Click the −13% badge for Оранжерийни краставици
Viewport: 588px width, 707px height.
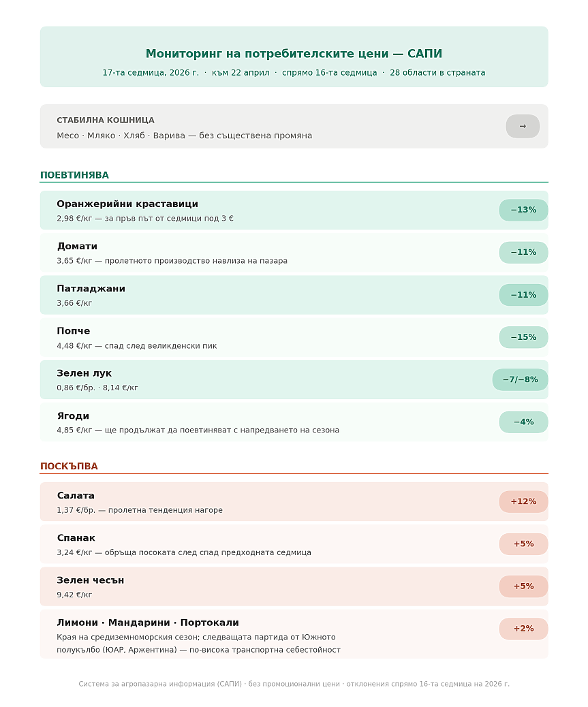click(523, 210)
